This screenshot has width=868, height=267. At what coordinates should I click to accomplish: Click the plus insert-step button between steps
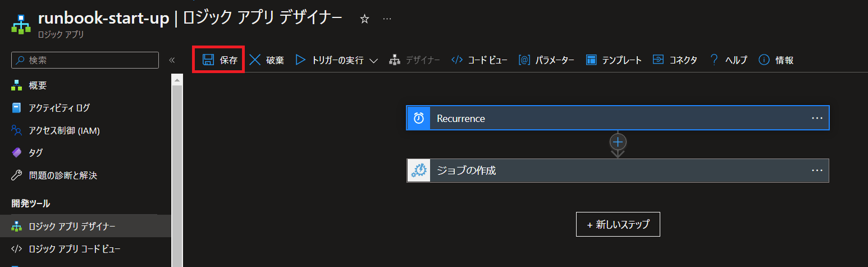(618, 142)
